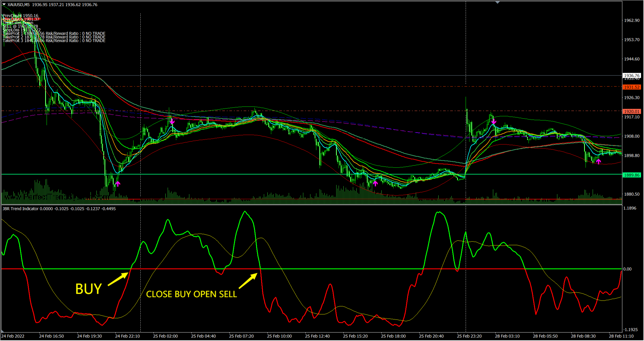644x341 pixels.
Task: Click magenta down arrow near 25 Feb 02:00
Action: (172, 121)
